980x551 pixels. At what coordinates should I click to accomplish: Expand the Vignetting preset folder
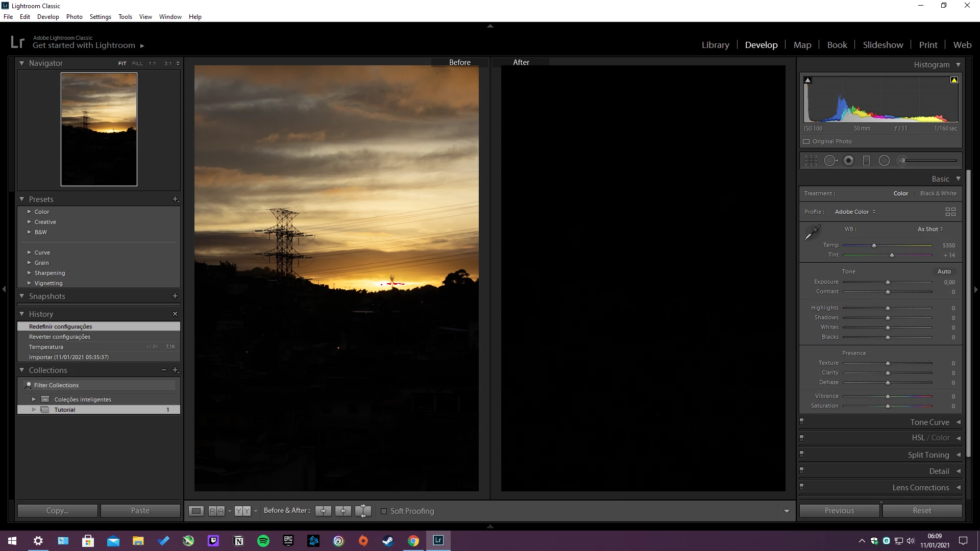click(x=29, y=283)
